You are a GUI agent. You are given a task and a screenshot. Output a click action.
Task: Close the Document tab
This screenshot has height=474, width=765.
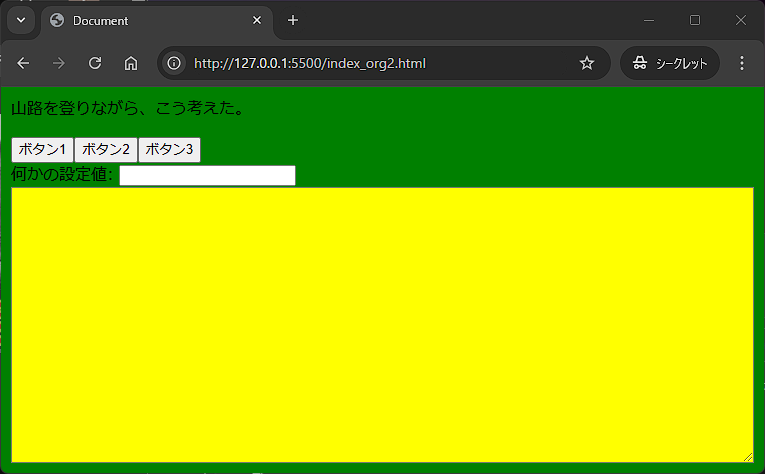point(257,20)
